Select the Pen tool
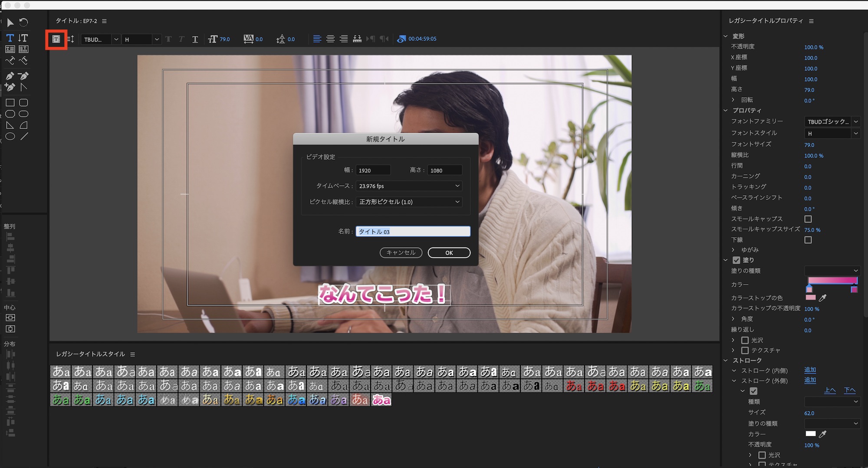 [10, 76]
